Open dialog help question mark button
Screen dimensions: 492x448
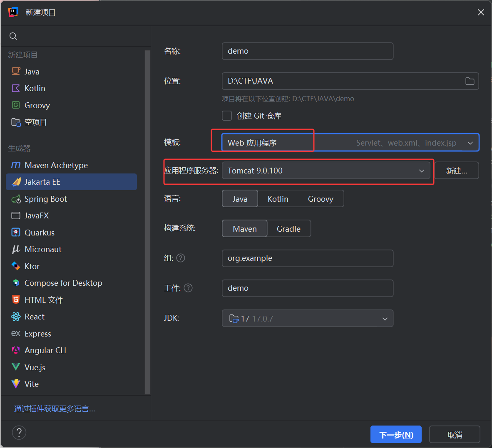coord(19,433)
